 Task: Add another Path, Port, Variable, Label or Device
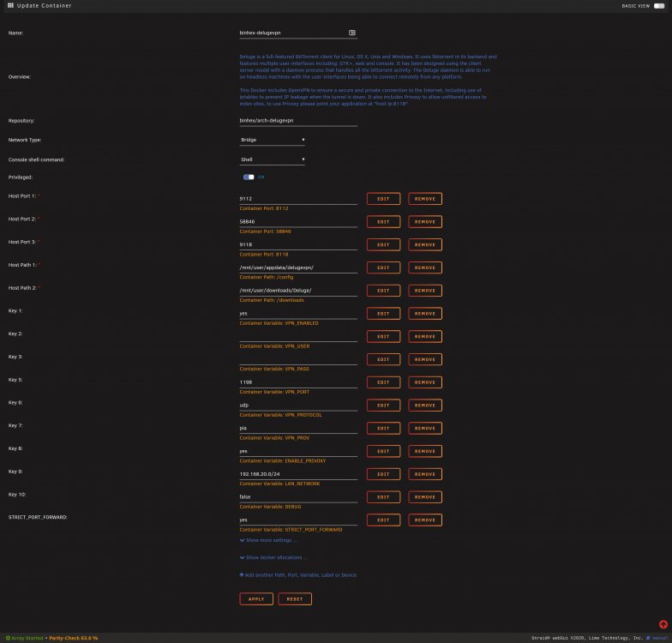pos(298,574)
